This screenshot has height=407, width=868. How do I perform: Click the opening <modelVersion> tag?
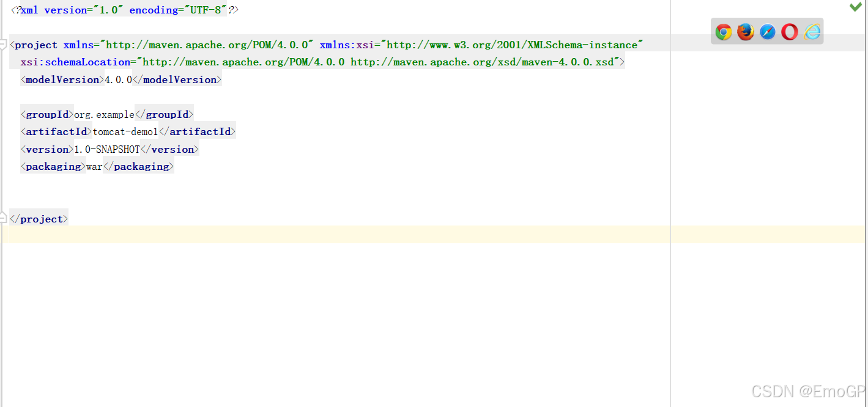point(62,79)
